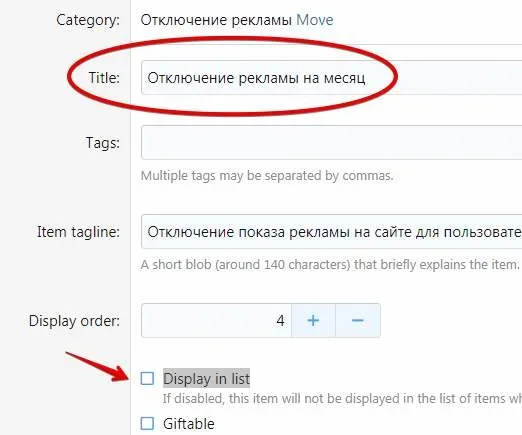Click the plus icon to increase display order
The width and height of the screenshot is (522, 435).
313,320
